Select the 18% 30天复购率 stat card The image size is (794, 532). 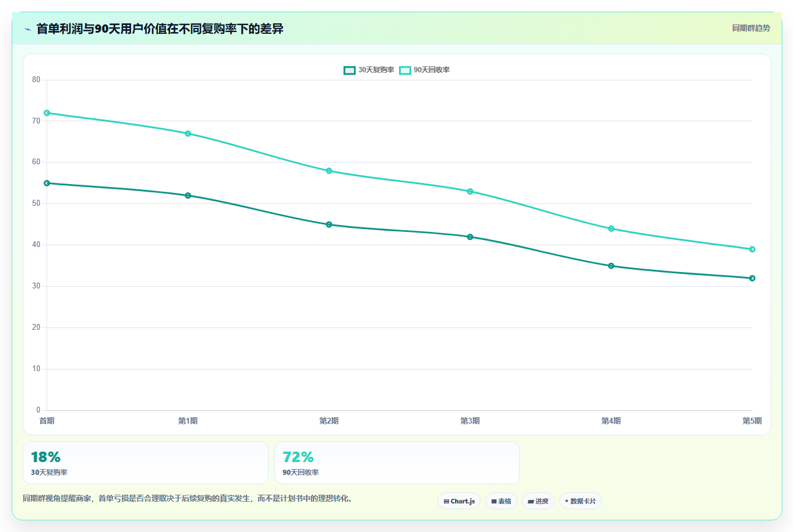(x=146, y=463)
